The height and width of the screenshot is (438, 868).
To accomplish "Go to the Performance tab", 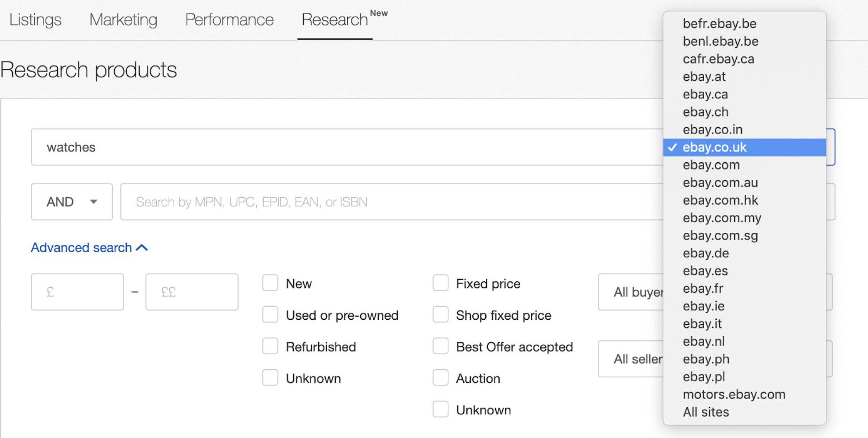I will click(x=230, y=20).
